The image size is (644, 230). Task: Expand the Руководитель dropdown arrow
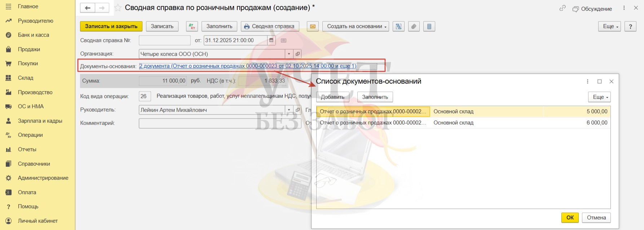pyautogui.click(x=289, y=110)
